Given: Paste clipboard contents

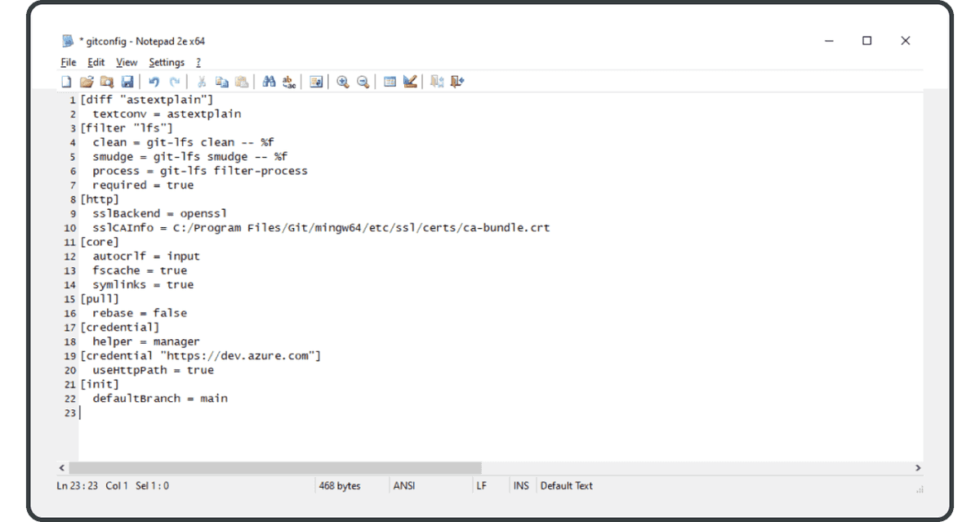Looking at the screenshot, I should point(242,81).
